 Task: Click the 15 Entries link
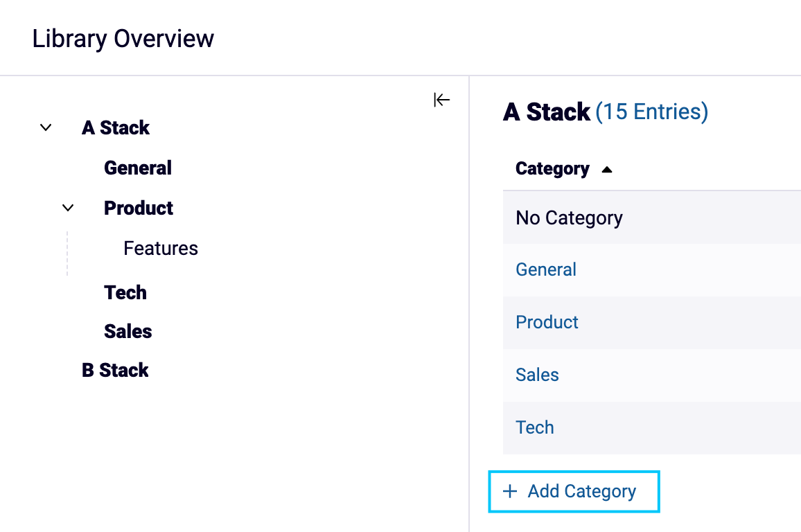pos(651,112)
